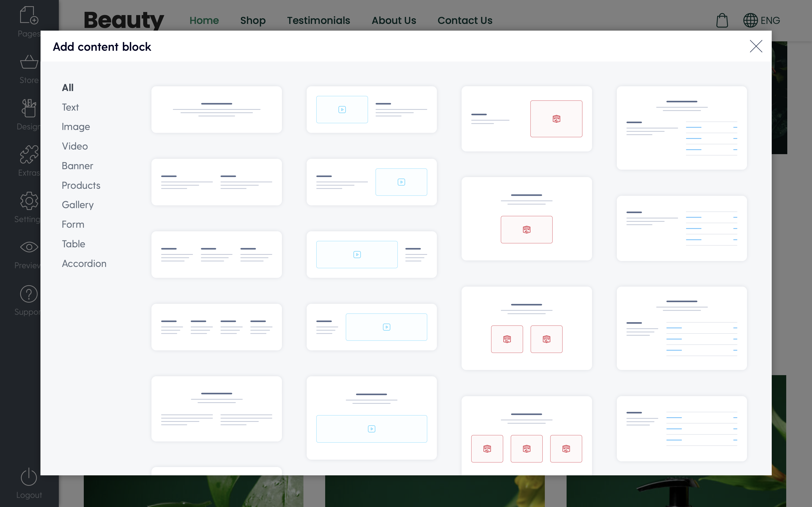812x507 pixels.
Task: Select the All category filter
Action: [x=68, y=88]
